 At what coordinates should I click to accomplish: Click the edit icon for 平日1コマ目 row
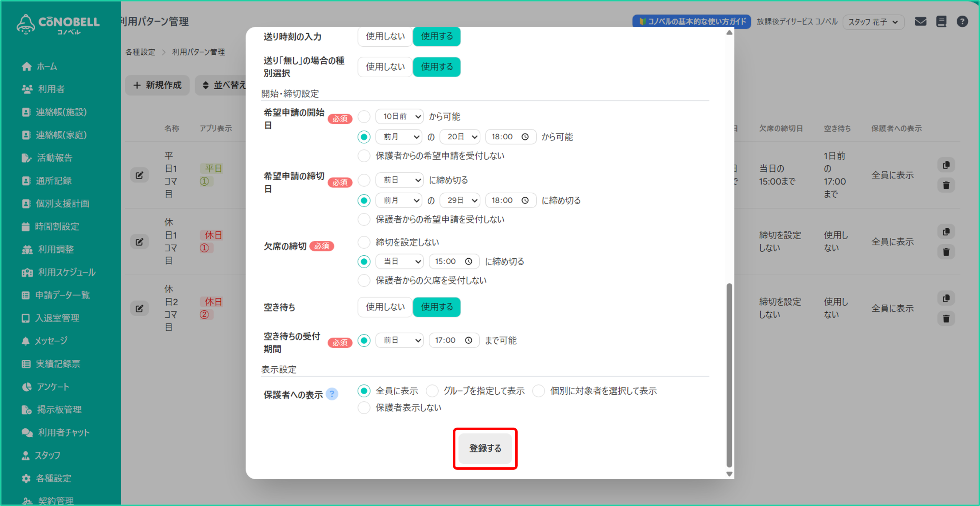[139, 175]
